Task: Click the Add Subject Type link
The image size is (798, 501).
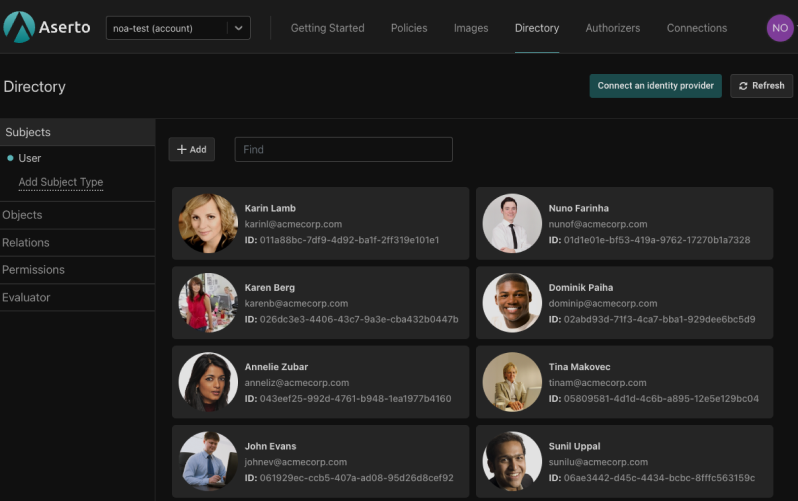Action: pyautogui.click(x=61, y=182)
